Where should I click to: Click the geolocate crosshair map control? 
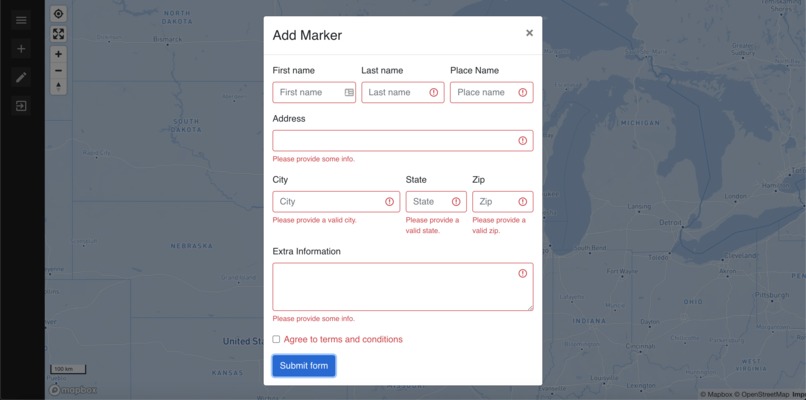tap(59, 14)
